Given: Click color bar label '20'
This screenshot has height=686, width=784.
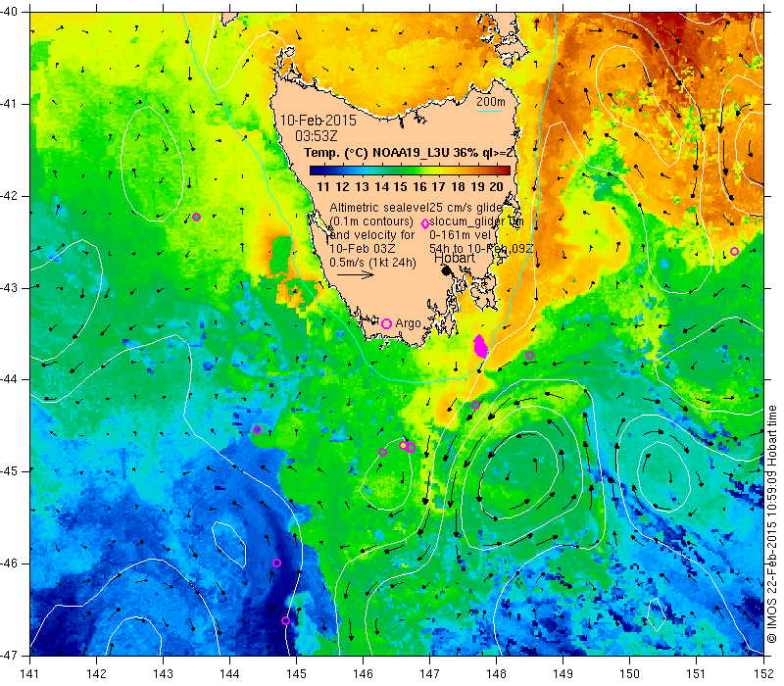Looking at the screenshot, I should tap(496, 187).
